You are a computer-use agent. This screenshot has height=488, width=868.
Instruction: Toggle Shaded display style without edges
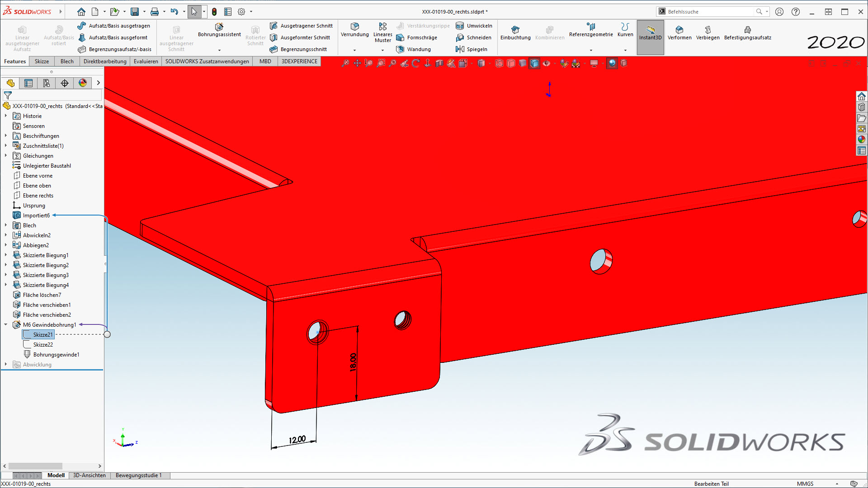(x=523, y=63)
